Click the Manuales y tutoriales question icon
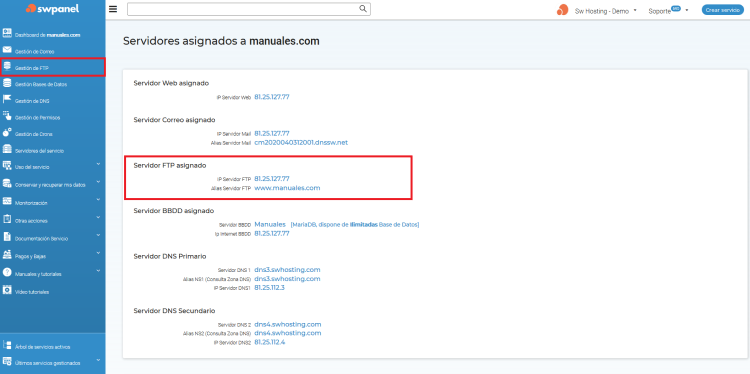Screen dimensions: 750x374 tap(7, 273)
